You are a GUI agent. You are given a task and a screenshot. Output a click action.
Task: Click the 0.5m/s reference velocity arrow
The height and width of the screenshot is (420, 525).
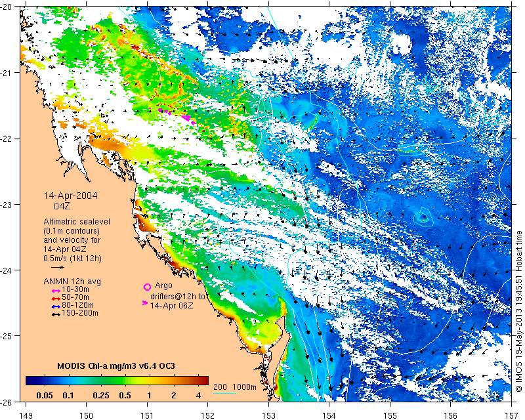point(58,267)
